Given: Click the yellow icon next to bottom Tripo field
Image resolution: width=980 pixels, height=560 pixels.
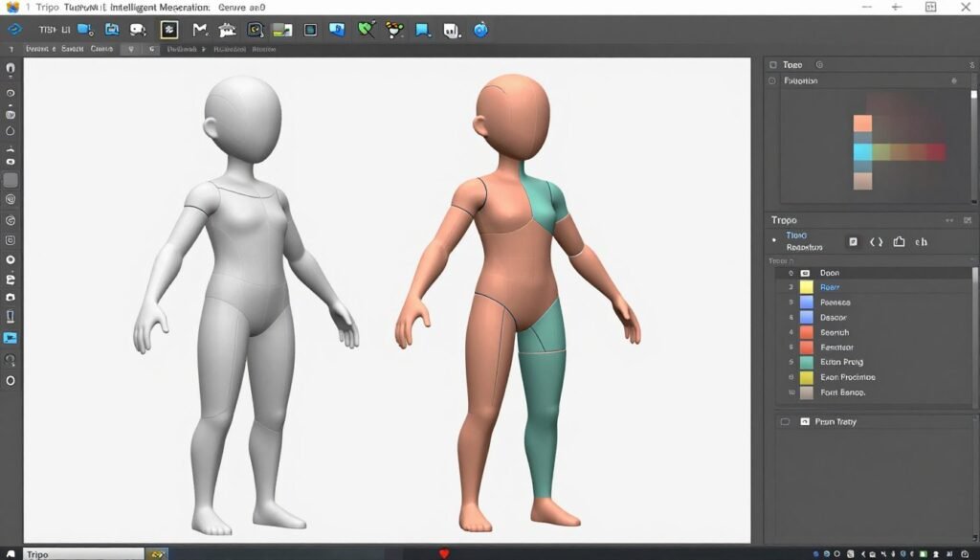Looking at the screenshot, I should [157, 553].
